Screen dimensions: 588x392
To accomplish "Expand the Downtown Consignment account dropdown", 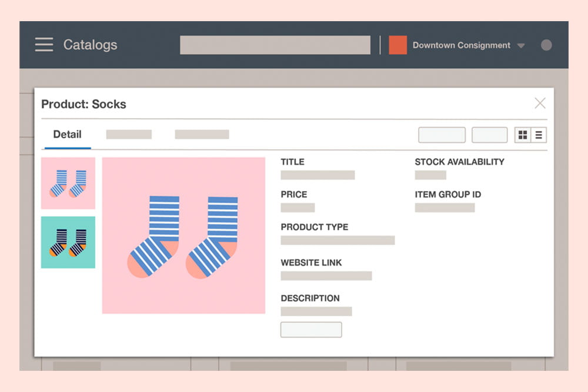I will 521,46.
